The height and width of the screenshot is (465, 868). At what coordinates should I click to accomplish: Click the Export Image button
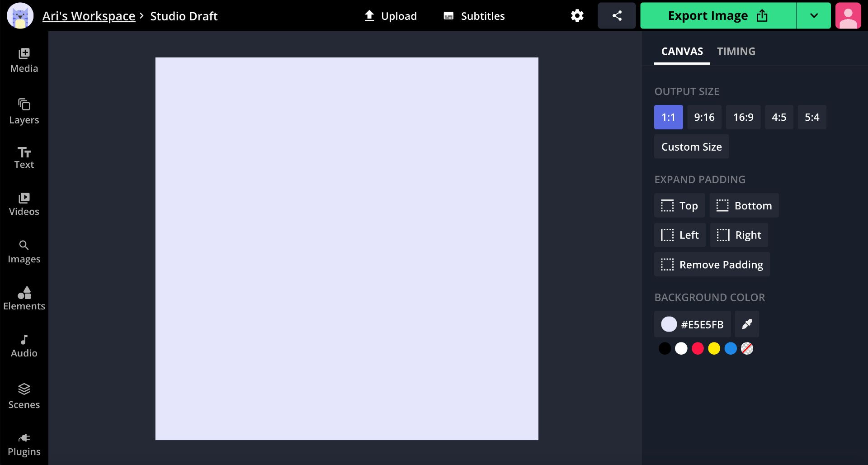[718, 16]
